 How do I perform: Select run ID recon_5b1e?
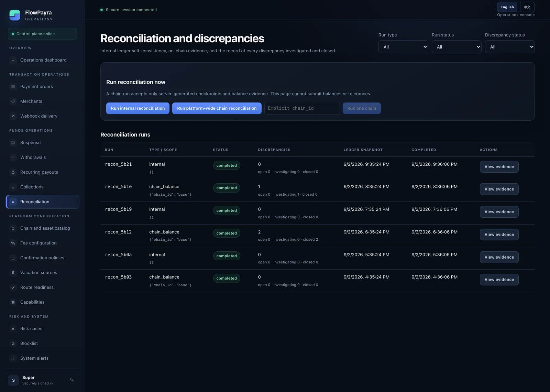coord(118,187)
